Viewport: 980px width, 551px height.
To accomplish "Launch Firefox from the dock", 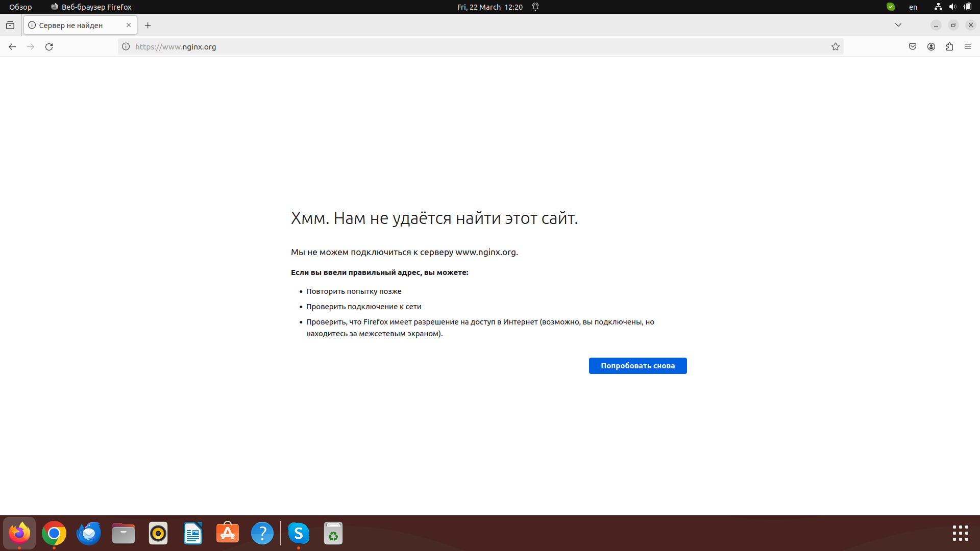I will (19, 533).
